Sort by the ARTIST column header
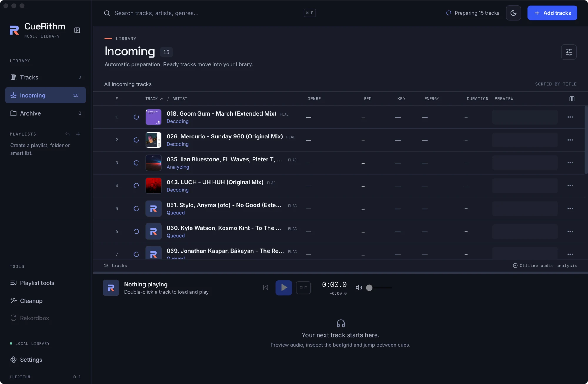The image size is (588, 384). 180,99
